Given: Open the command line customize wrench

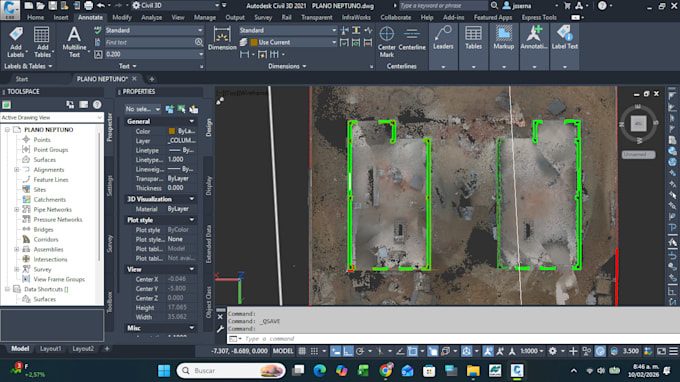Looking at the screenshot, I should tap(220, 329).
